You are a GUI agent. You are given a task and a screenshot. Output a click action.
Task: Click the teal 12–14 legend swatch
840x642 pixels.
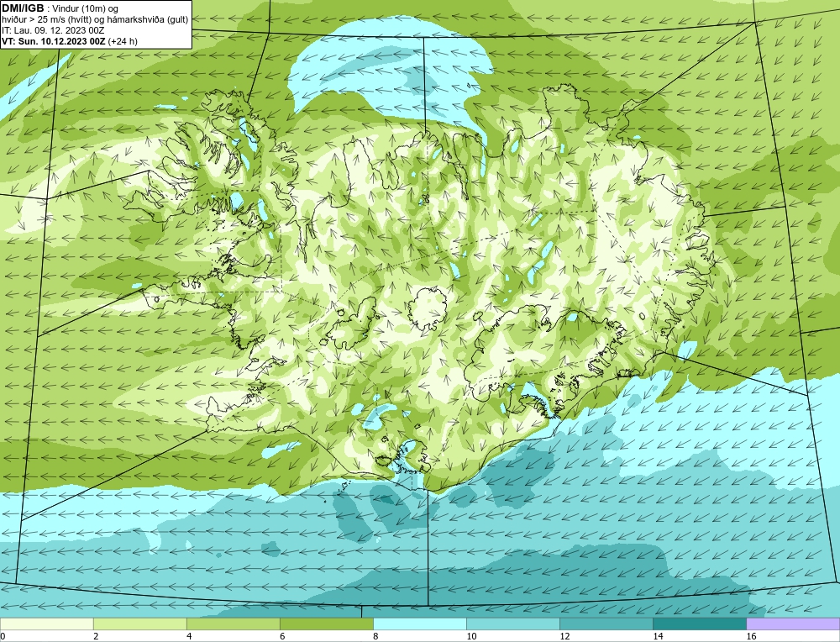point(606,624)
